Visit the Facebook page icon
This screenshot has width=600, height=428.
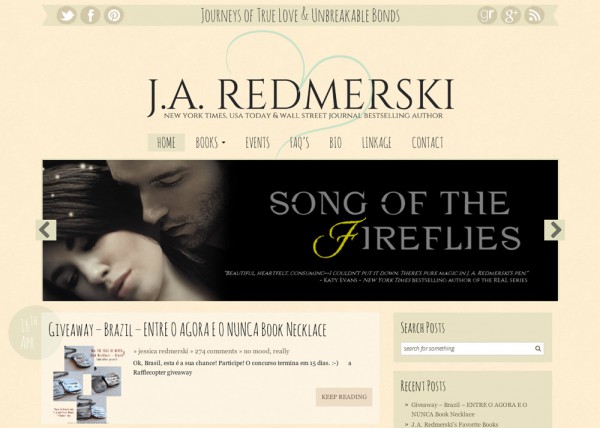[x=90, y=15]
